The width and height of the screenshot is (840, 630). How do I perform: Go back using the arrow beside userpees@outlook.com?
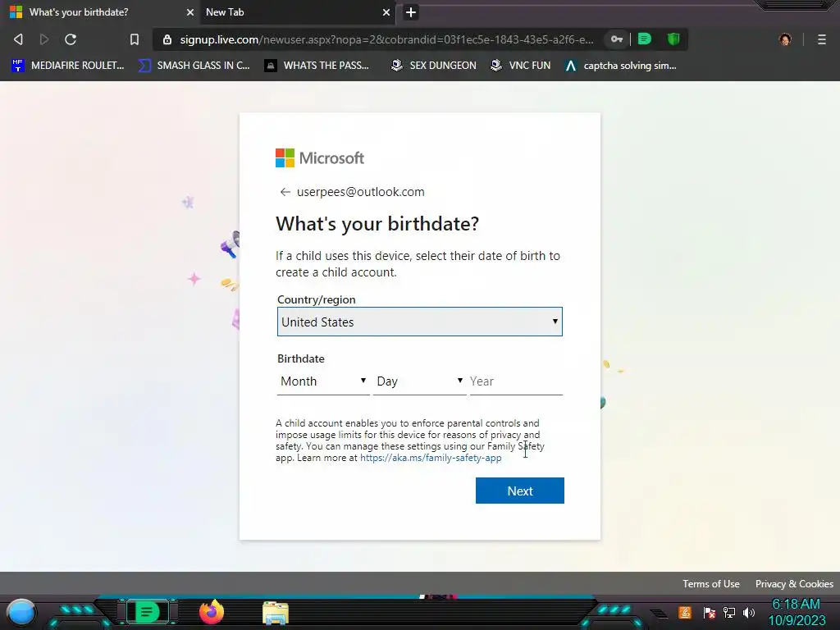pos(285,192)
